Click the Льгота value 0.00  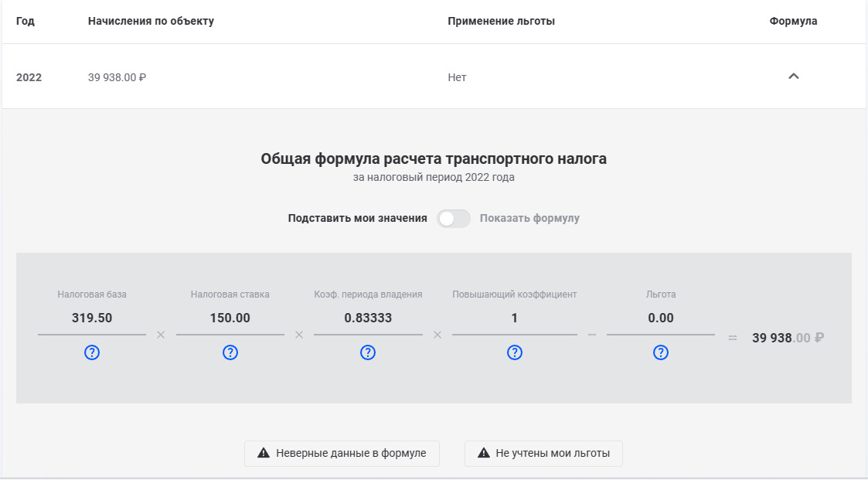[x=661, y=318]
